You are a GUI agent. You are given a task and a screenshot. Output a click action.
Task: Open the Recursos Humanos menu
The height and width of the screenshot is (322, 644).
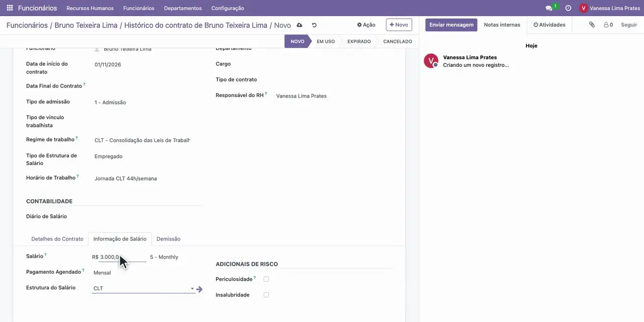90,8
